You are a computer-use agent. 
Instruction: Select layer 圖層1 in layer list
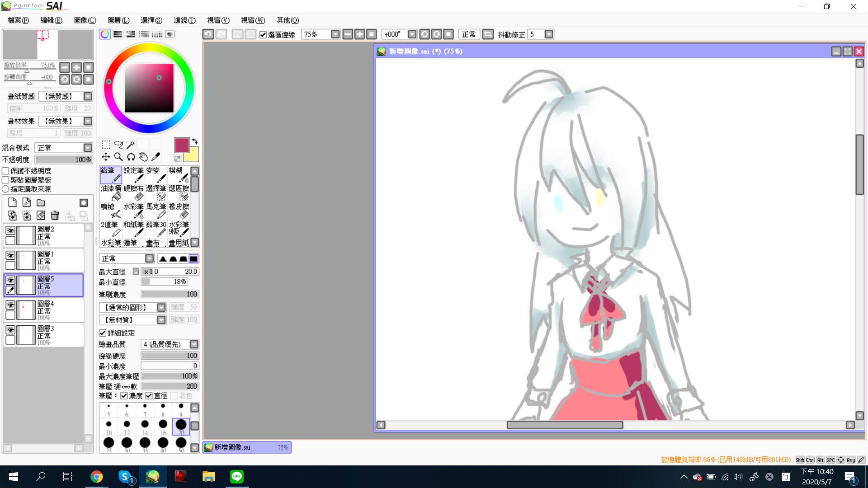pyautogui.click(x=44, y=260)
